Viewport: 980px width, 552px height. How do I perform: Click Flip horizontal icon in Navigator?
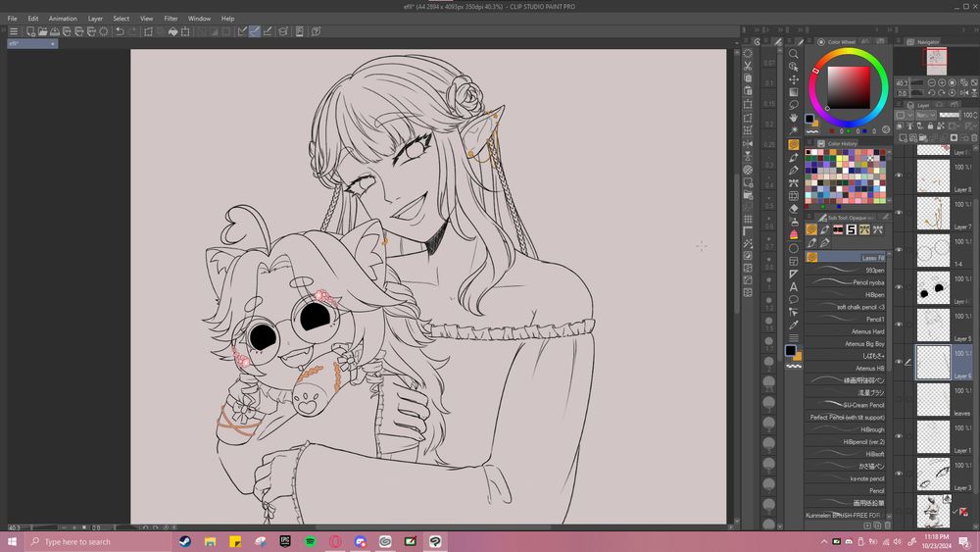click(x=963, y=92)
